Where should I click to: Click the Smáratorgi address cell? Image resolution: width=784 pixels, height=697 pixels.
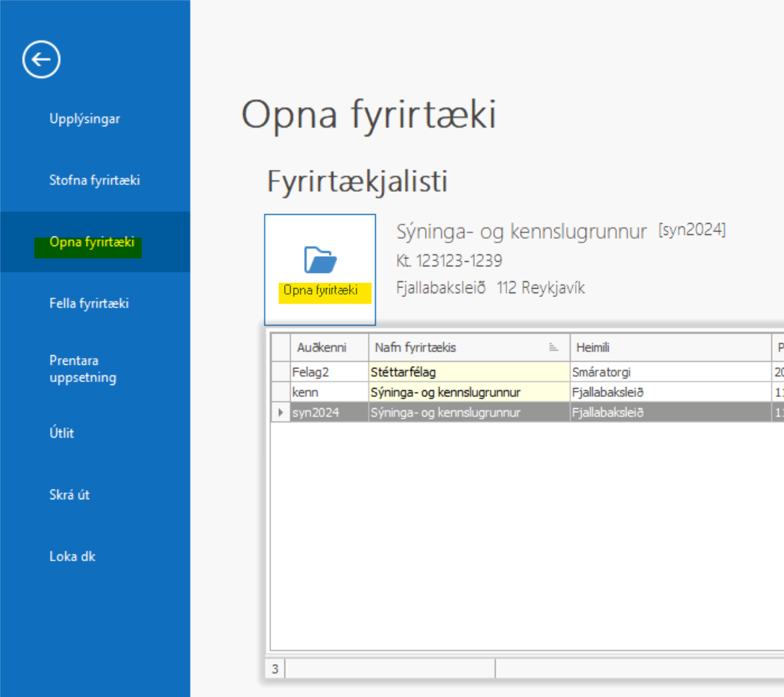tap(601, 372)
